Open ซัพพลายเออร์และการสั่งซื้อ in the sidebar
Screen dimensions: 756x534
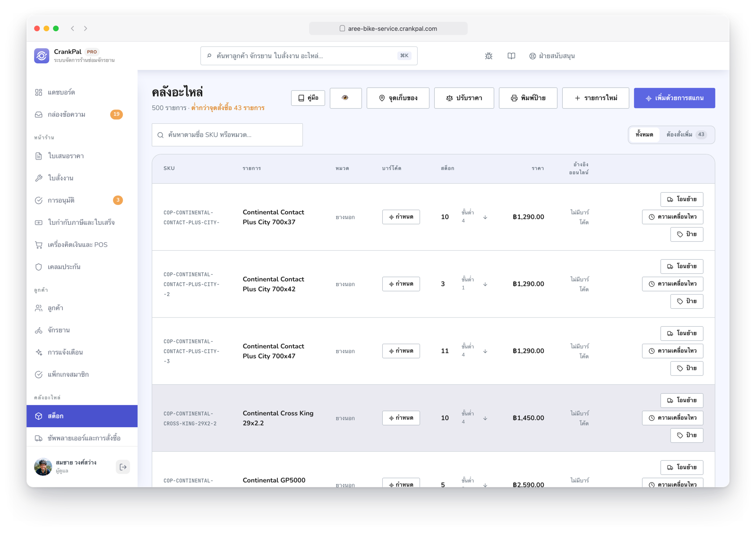[82, 438]
